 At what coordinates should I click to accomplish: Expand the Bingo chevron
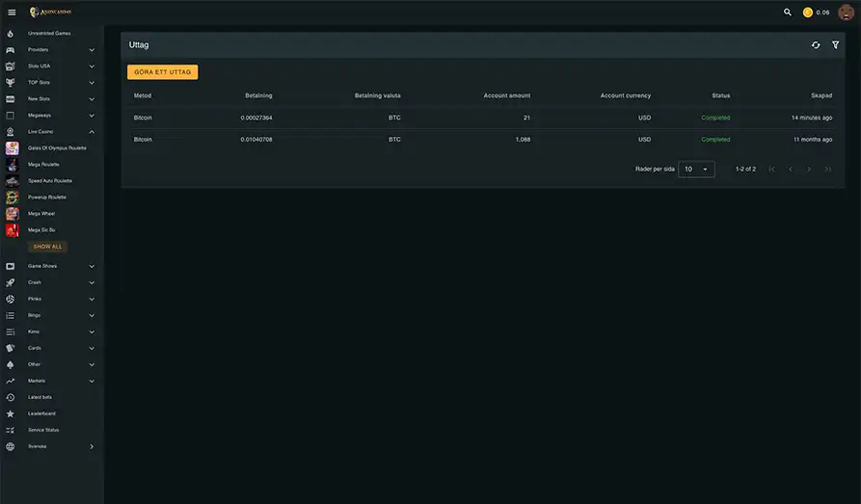[x=92, y=316]
